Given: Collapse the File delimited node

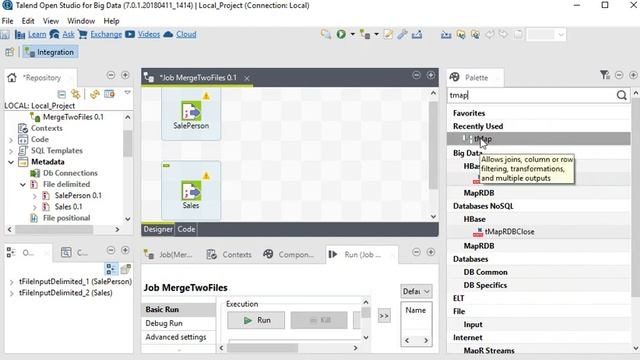Looking at the screenshot, I should (23, 184).
